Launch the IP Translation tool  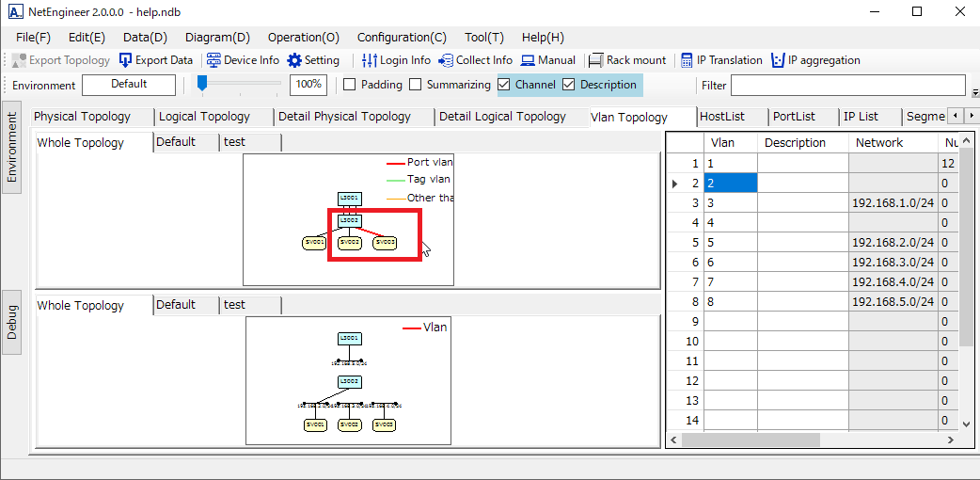[x=687, y=60]
